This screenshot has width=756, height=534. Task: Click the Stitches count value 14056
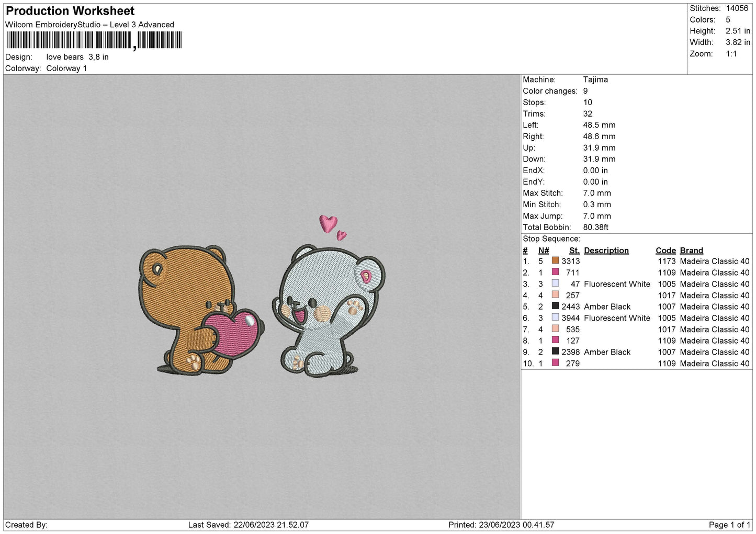737,8
